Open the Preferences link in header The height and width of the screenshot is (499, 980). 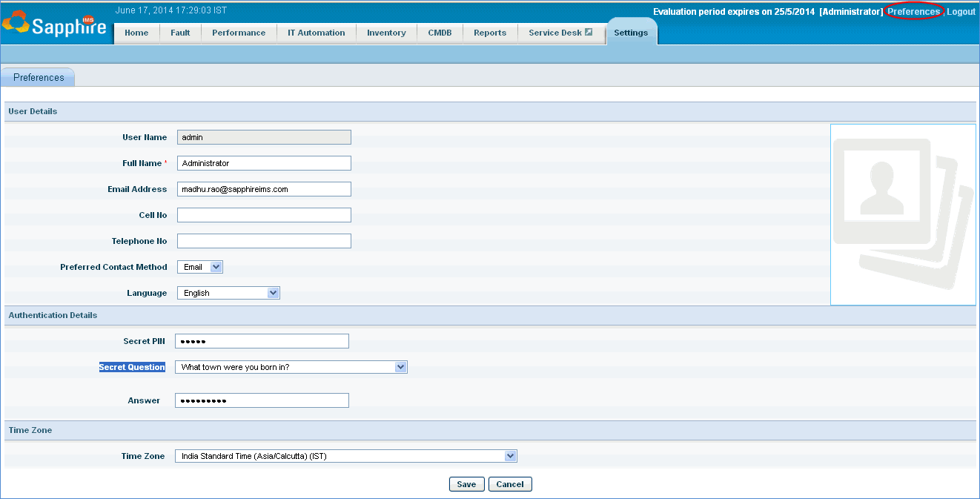[913, 12]
